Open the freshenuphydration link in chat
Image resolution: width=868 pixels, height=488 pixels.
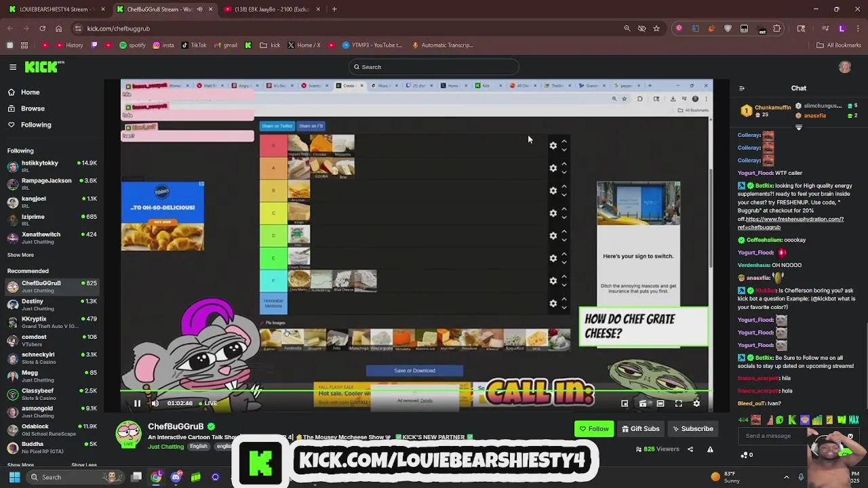791,223
